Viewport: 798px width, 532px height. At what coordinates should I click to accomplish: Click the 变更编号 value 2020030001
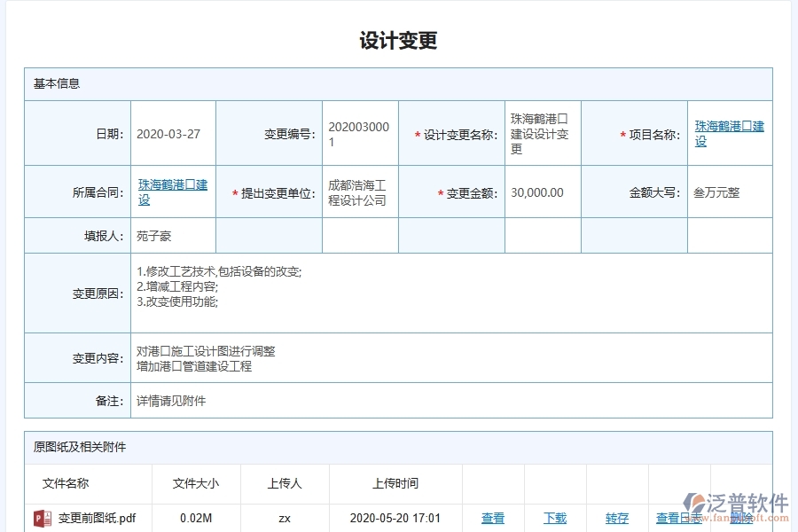click(x=357, y=134)
